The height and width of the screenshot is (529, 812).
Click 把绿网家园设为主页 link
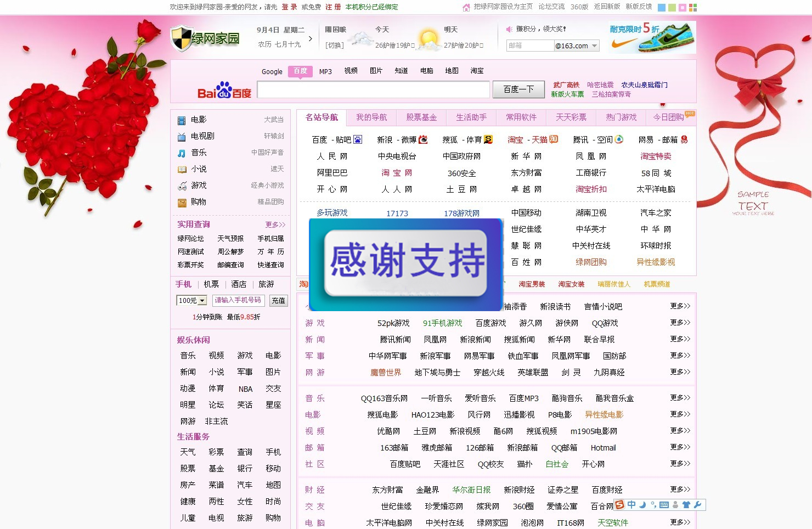(503, 7)
